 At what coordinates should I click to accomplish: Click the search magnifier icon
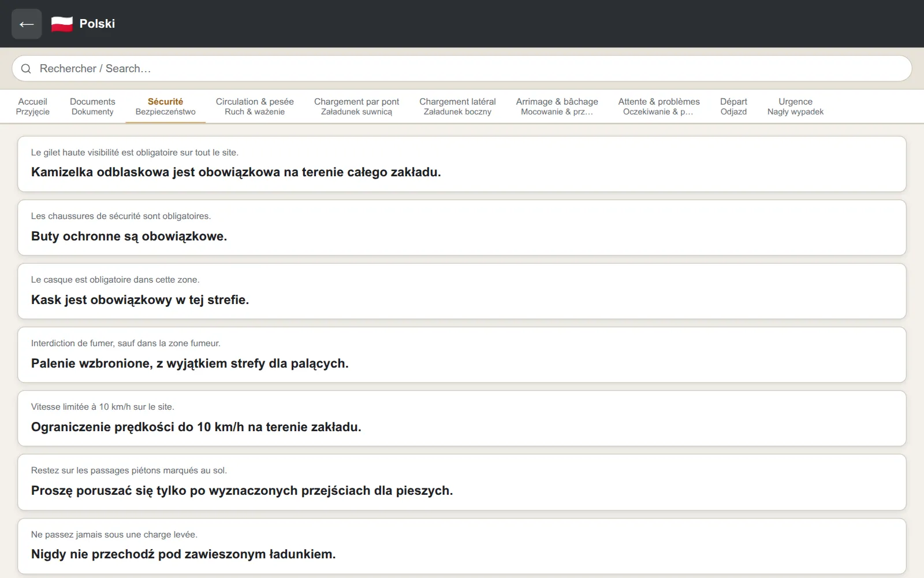(x=26, y=69)
